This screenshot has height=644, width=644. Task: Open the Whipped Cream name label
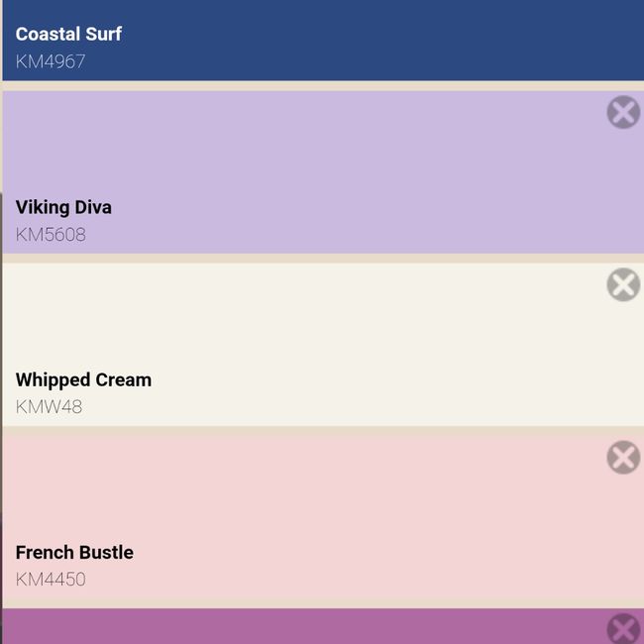(x=83, y=379)
